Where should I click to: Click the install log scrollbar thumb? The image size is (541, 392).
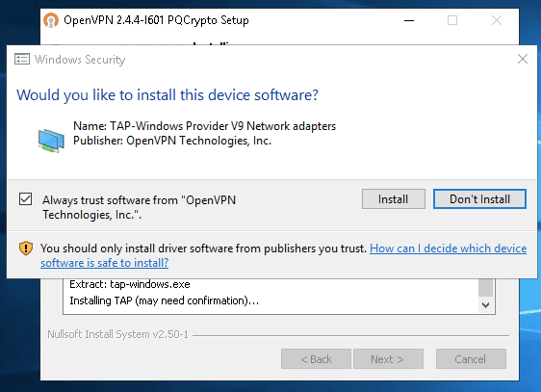(485, 287)
